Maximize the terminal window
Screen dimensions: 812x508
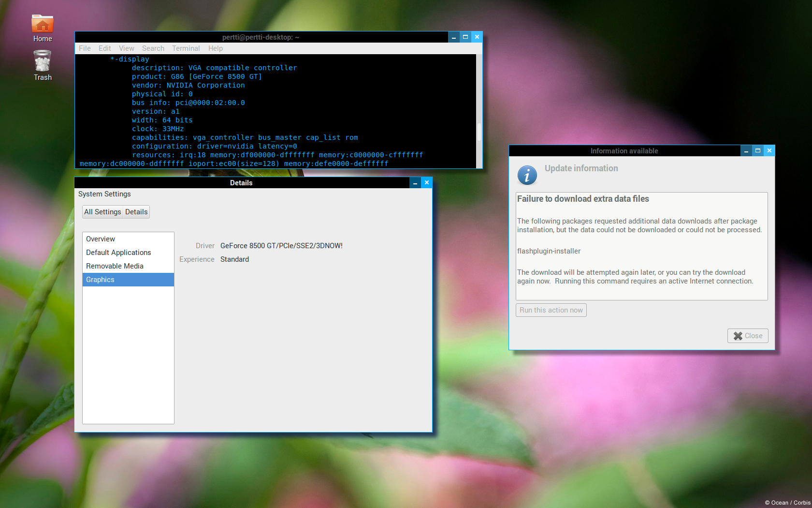click(465, 37)
